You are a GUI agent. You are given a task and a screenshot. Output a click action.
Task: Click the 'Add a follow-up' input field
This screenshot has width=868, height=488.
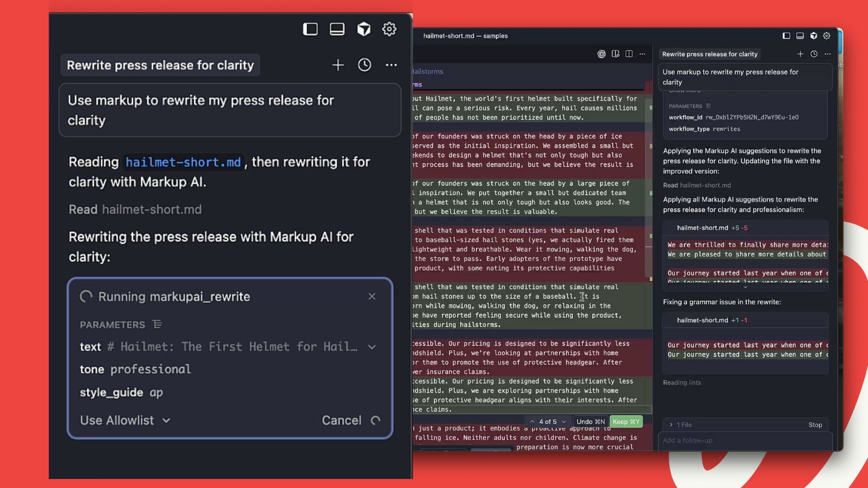(x=745, y=441)
